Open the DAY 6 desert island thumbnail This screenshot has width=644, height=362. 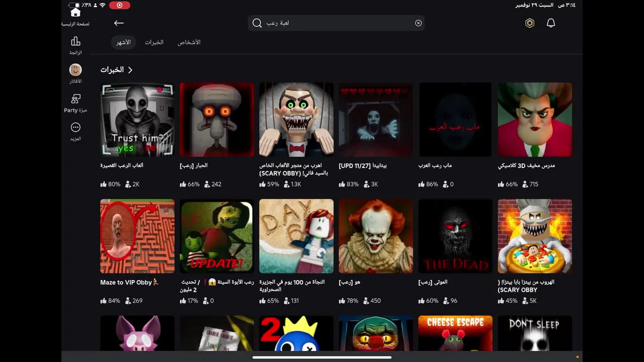pos(296,236)
